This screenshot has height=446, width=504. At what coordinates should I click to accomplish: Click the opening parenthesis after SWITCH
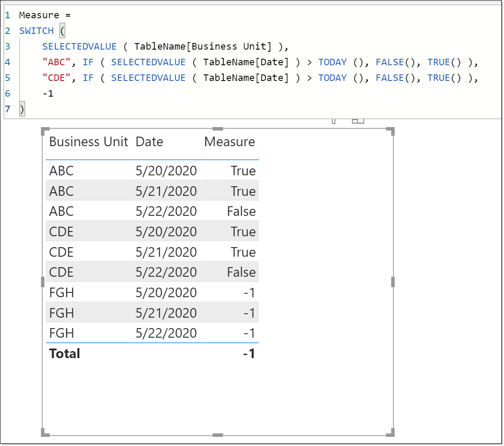pos(62,31)
